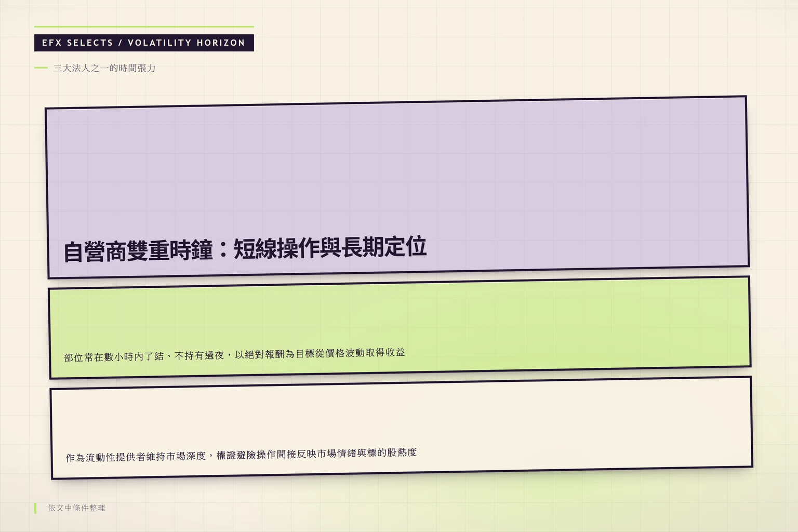Select the subtitle 三大法人之一的時間張力
The width and height of the screenshot is (798, 532).
104,68
